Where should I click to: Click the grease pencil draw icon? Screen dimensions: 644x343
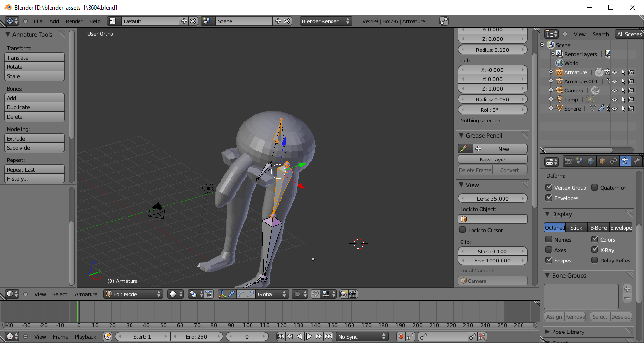pos(463,149)
